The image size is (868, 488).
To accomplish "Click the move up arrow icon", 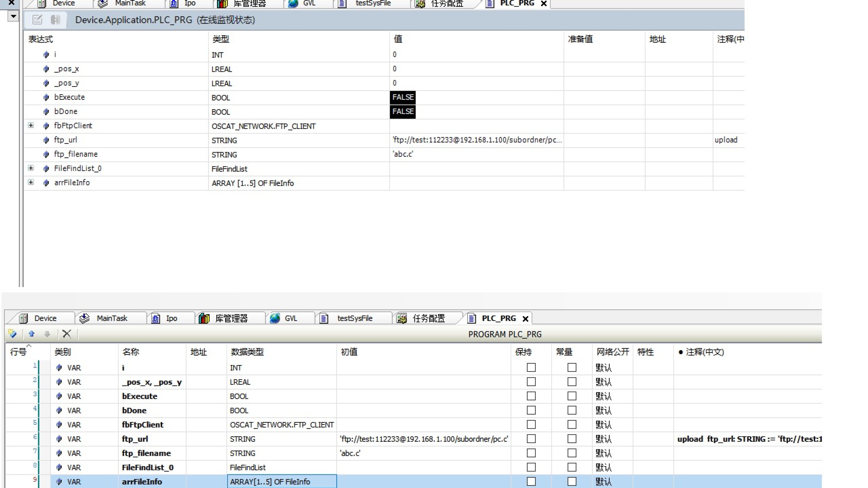I will [32, 334].
